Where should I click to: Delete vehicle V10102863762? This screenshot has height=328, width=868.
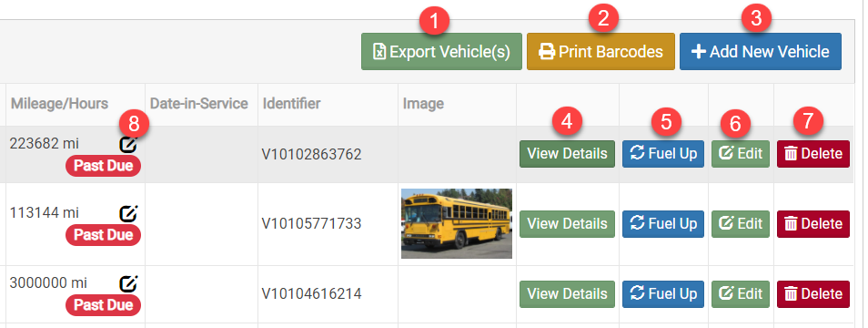coord(812,153)
